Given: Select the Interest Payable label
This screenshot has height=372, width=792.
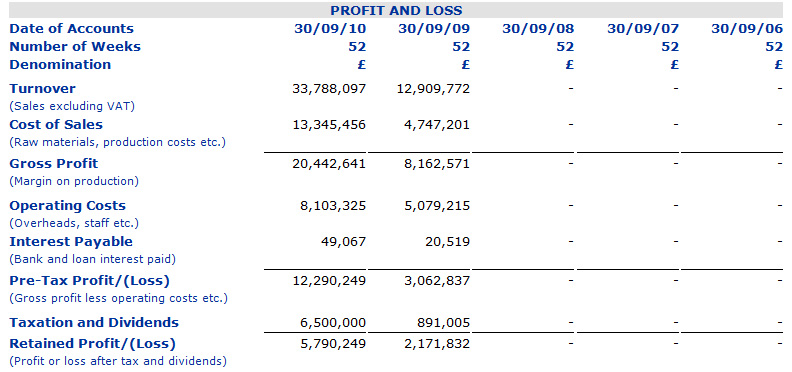Looking at the screenshot, I should (71, 242).
